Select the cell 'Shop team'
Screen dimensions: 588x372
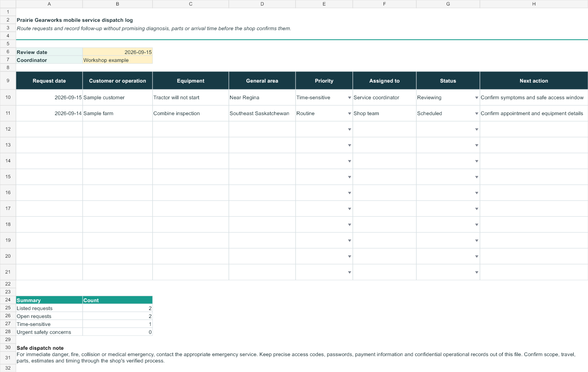[385, 113]
